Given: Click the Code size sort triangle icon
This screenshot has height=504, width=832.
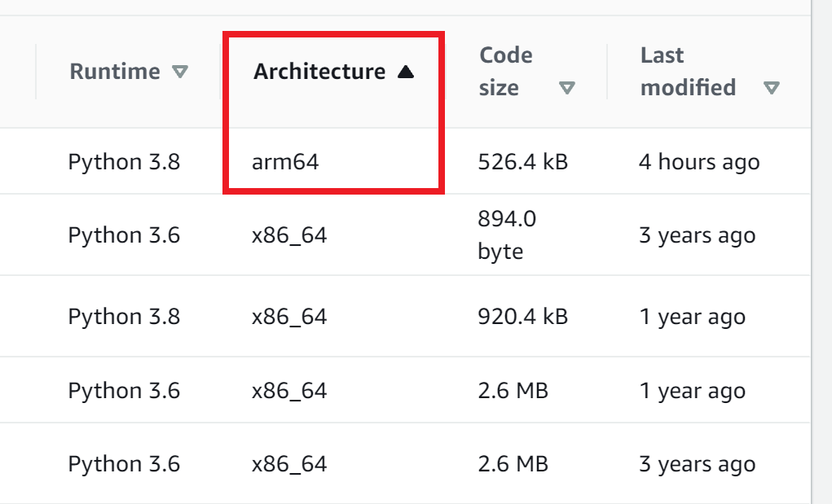Looking at the screenshot, I should pyautogui.click(x=567, y=88).
